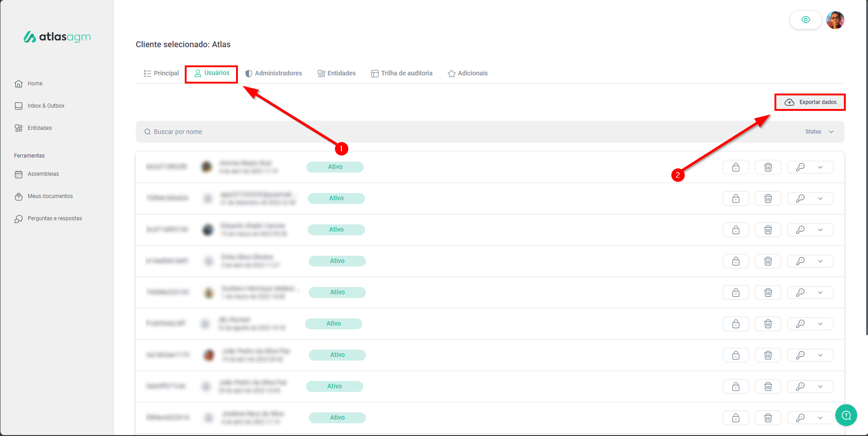868x436 pixels.
Task: Open the green help chat bubble
Action: point(846,415)
